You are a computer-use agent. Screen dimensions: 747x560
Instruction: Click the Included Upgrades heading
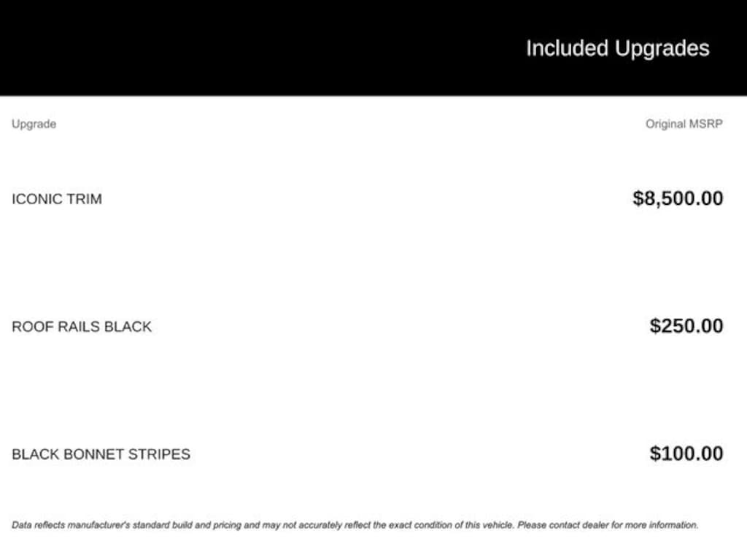click(x=617, y=49)
